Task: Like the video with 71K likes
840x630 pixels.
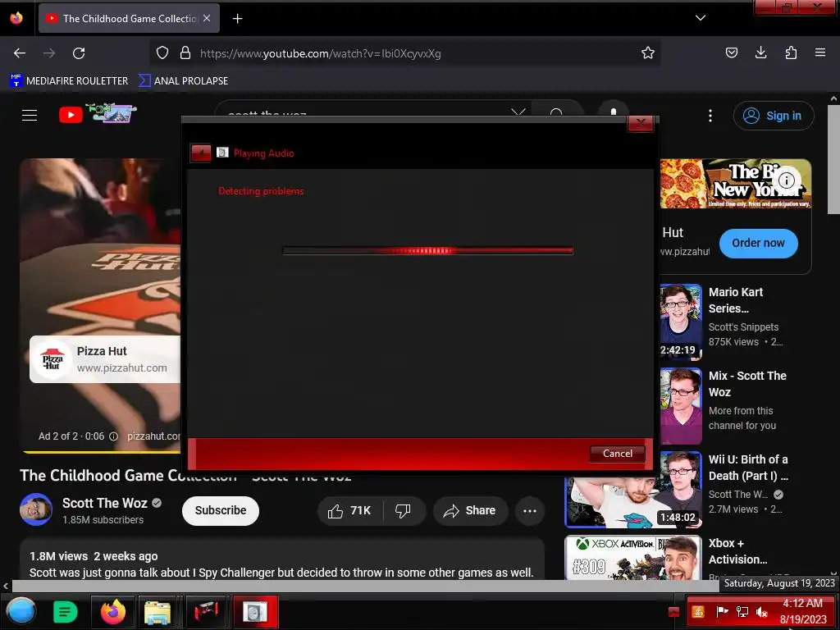Action: pos(349,510)
